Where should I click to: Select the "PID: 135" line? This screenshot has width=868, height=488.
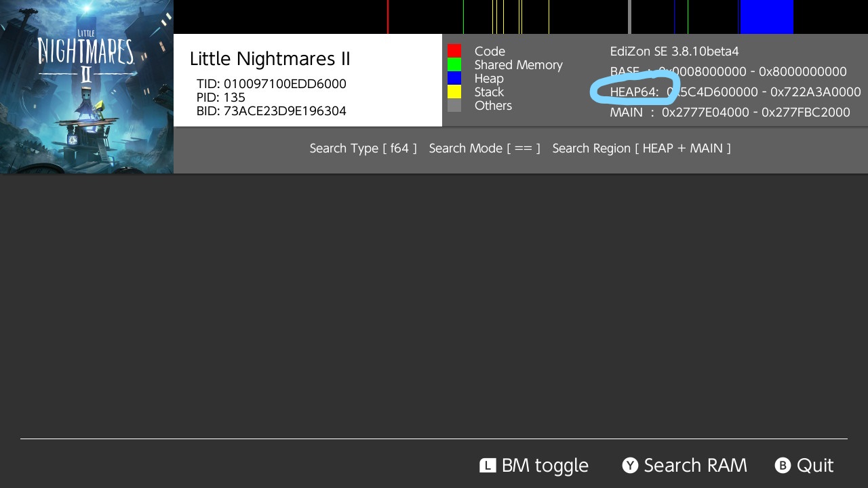[221, 98]
